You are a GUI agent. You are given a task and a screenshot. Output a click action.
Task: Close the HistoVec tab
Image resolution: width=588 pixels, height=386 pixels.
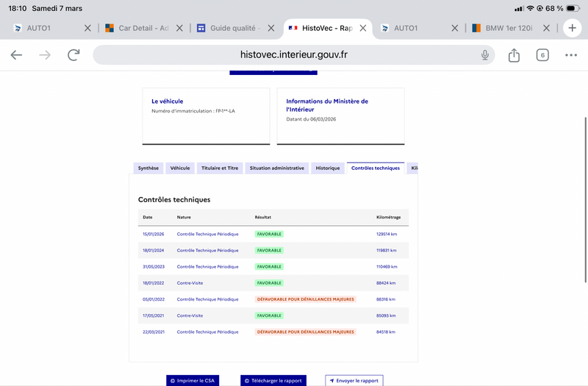(x=365, y=28)
